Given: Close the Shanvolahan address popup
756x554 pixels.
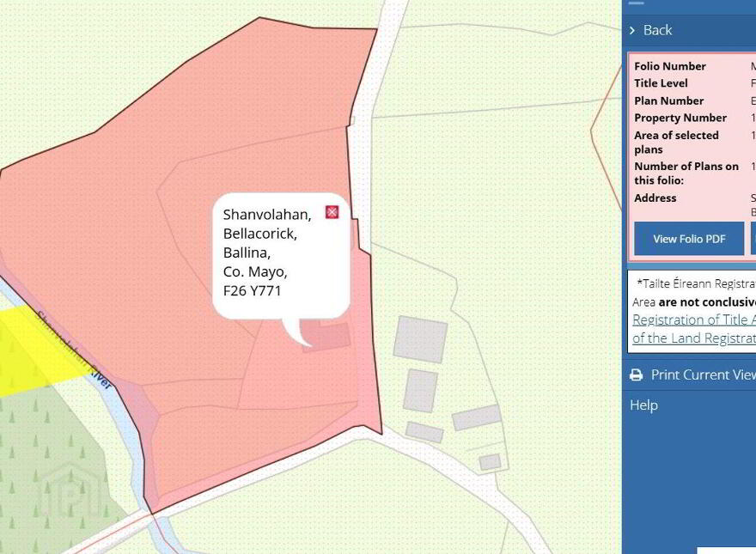Looking at the screenshot, I should (x=332, y=212).
